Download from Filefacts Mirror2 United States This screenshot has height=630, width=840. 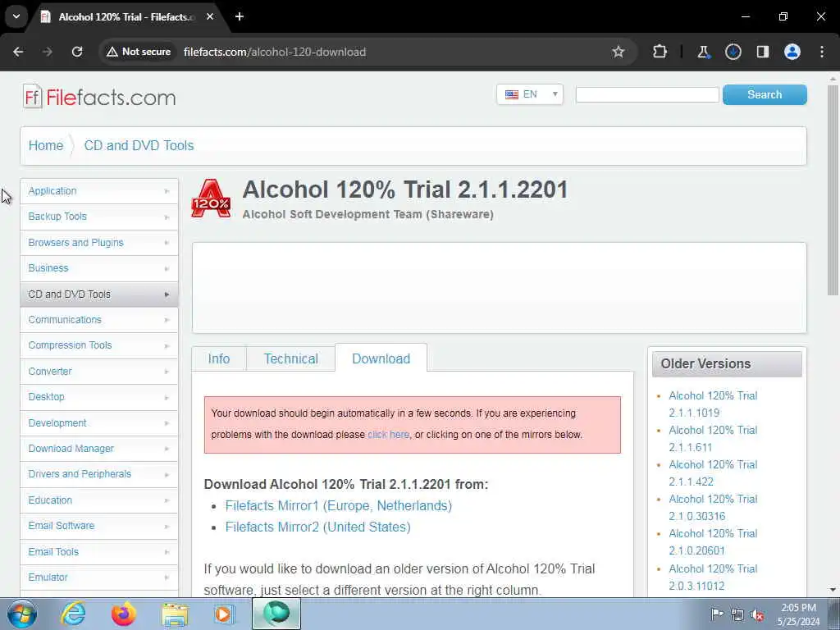[317, 527]
